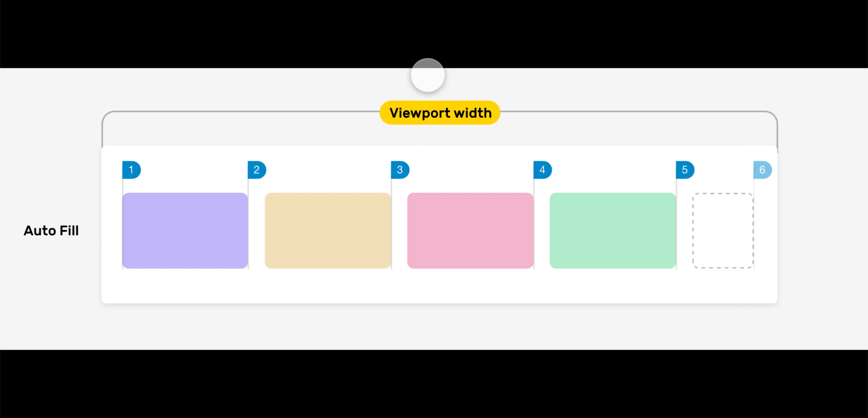Select the faded marker number 6

coord(762,170)
